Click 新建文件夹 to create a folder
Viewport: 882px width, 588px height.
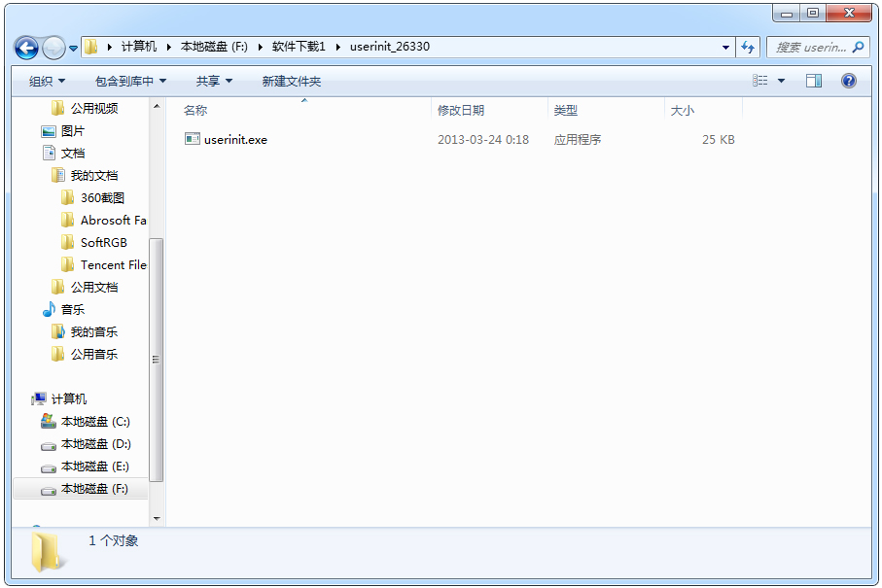click(x=292, y=82)
